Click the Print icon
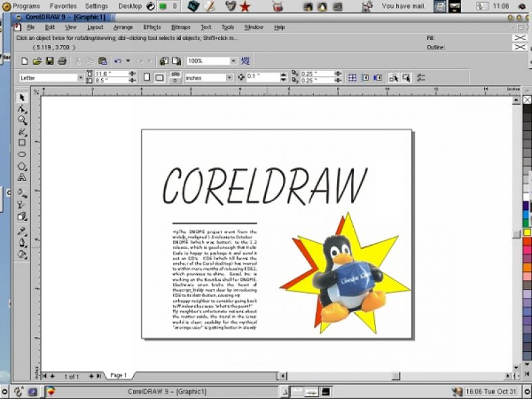 61,61
